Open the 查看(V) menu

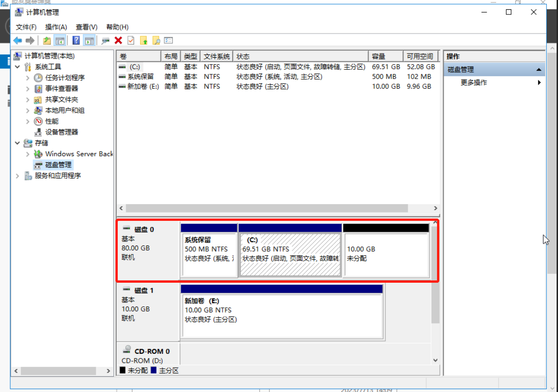click(x=87, y=27)
